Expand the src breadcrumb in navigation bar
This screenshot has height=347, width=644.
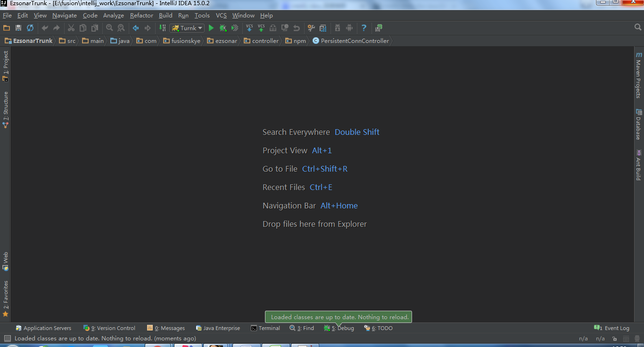pos(67,41)
